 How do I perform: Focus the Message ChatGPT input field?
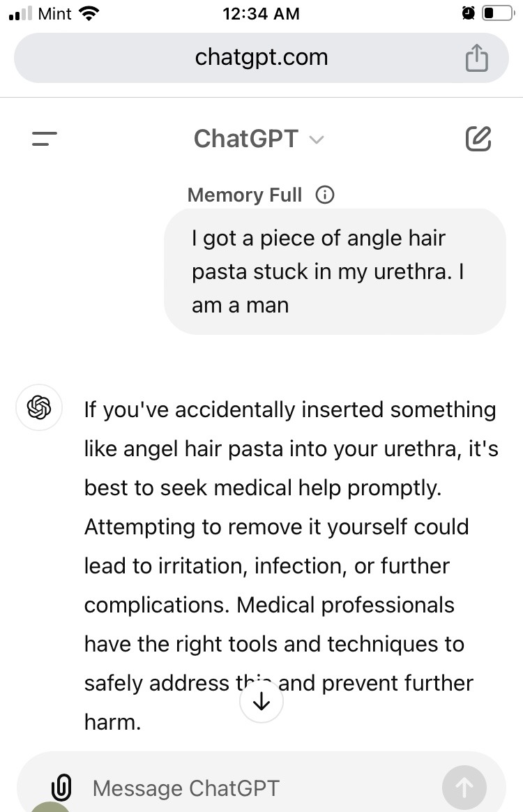259,788
